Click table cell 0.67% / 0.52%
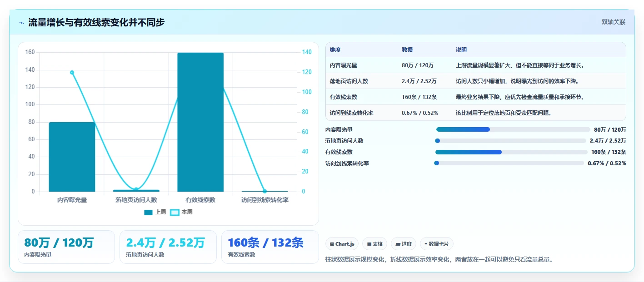Image resolution: width=644 pixels, height=282 pixels. pyautogui.click(x=420, y=113)
